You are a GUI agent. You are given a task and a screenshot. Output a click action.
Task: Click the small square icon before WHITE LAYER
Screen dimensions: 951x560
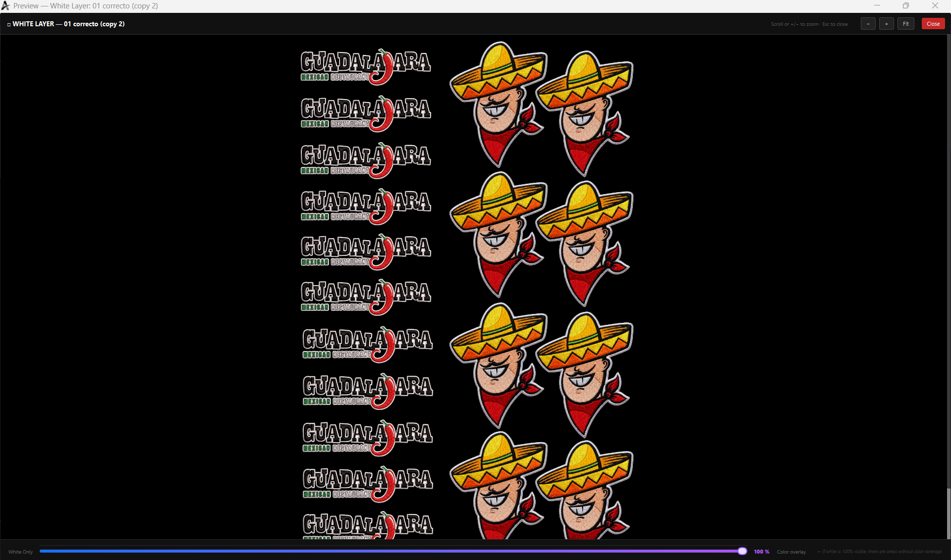(9, 24)
